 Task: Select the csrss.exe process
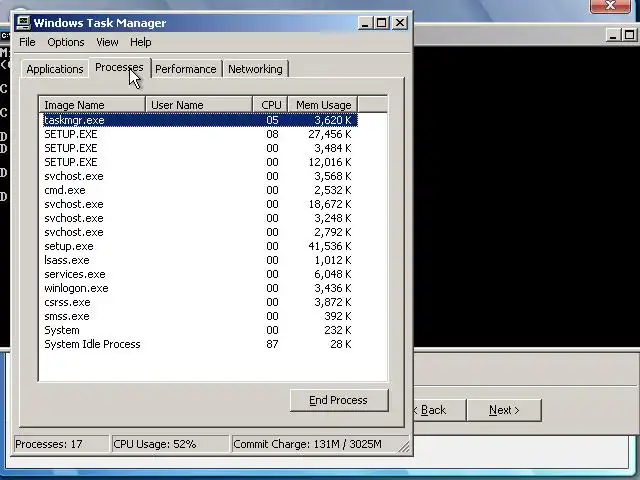point(200,302)
